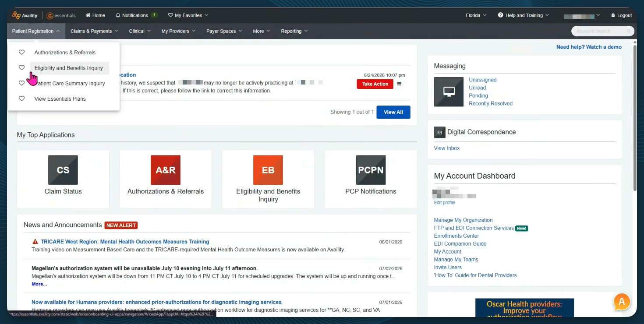Favorite Authorizations & Referrals heart
This screenshot has height=324, width=644.
(21, 52)
